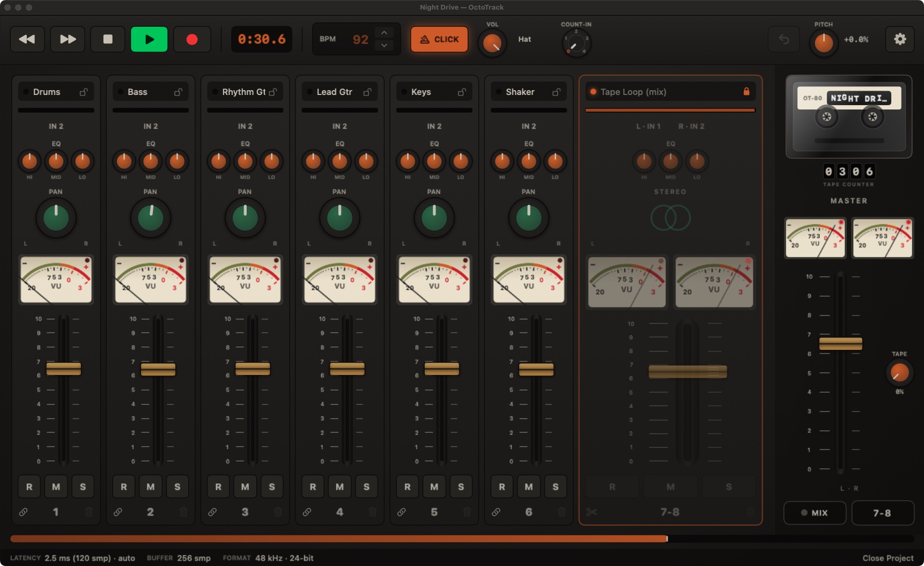Open the IN 2 input selector on Drums
Viewport: 924px width, 566px height.
56,126
